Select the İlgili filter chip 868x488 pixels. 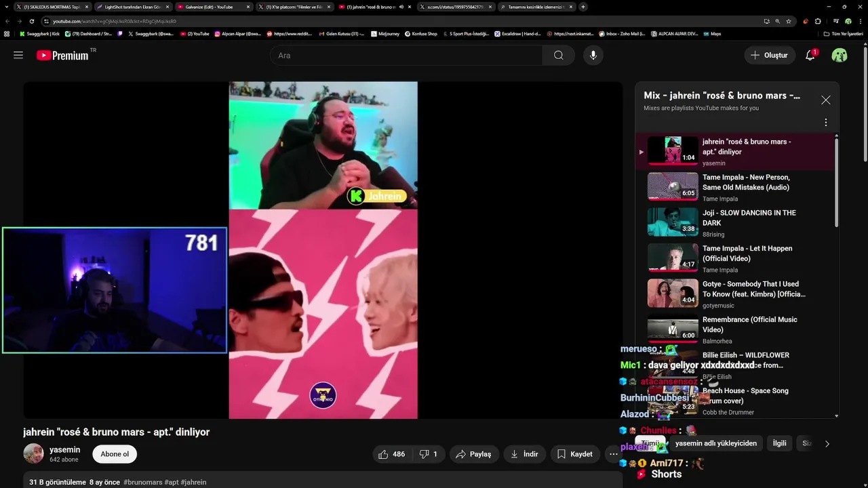[780, 443]
